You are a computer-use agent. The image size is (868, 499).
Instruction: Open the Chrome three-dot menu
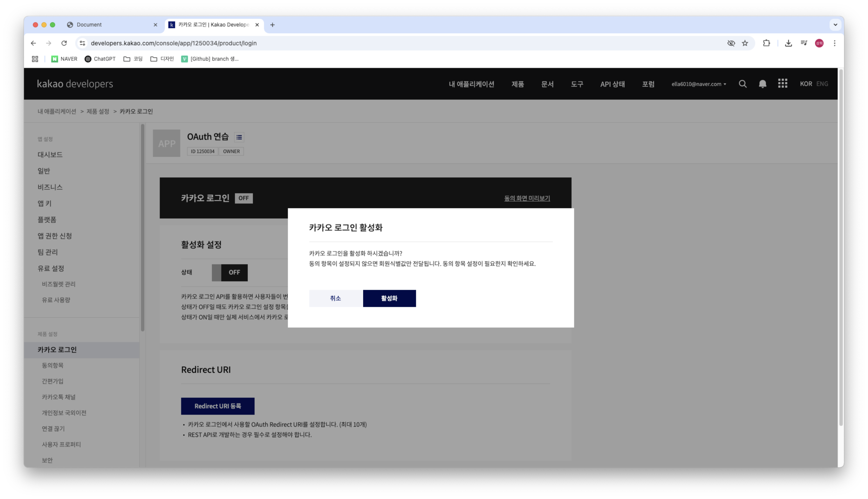coord(834,43)
